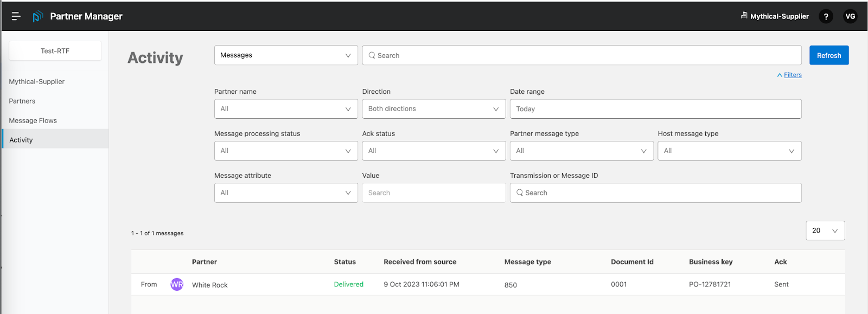Viewport: 868px width, 314px height.
Task: Change page size with the 20 dropdown
Action: [x=825, y=230]
